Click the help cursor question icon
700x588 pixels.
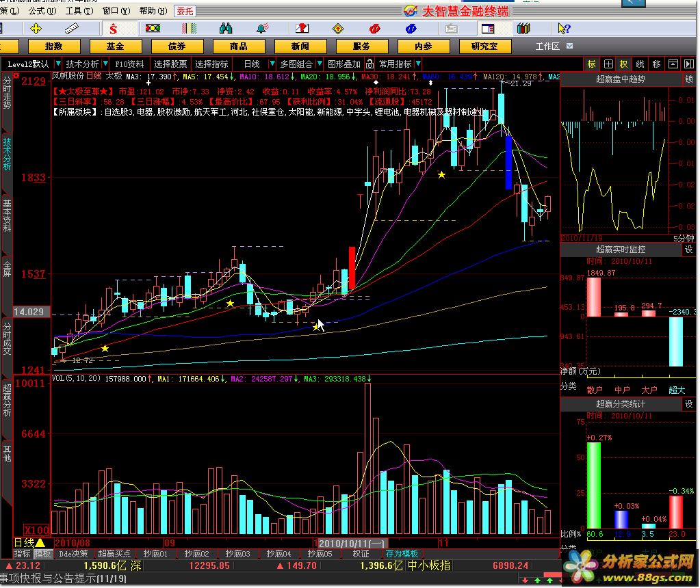(564, 29)
